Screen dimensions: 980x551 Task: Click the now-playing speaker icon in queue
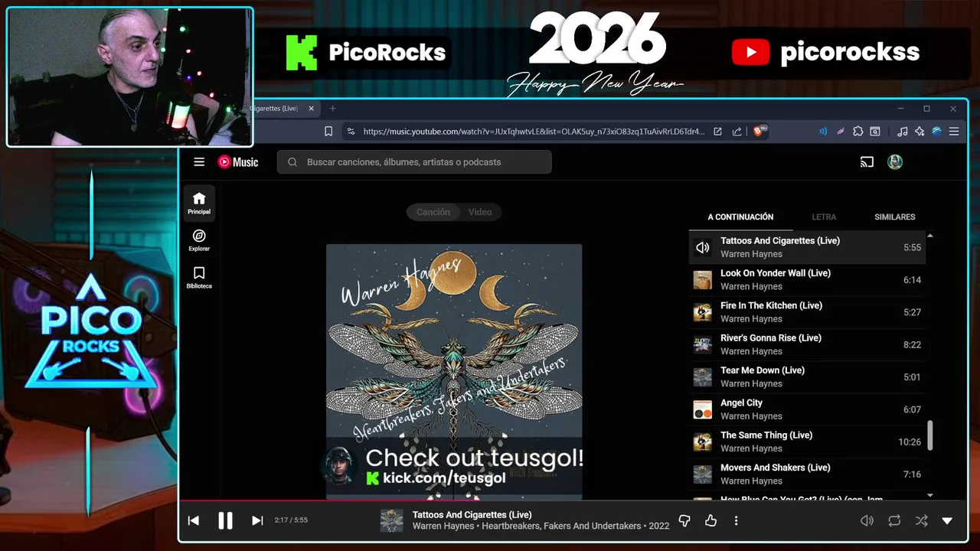pyautogui.click(x=703, y=247)
